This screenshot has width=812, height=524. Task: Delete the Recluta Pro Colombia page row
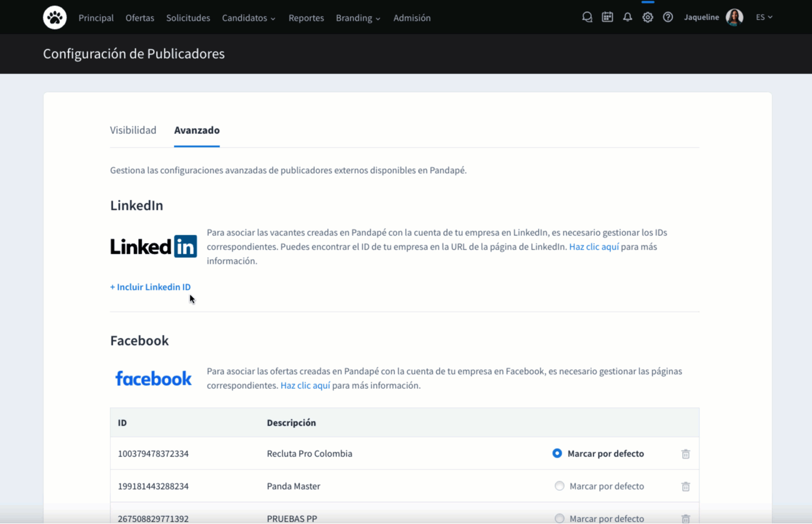point(686,454)
